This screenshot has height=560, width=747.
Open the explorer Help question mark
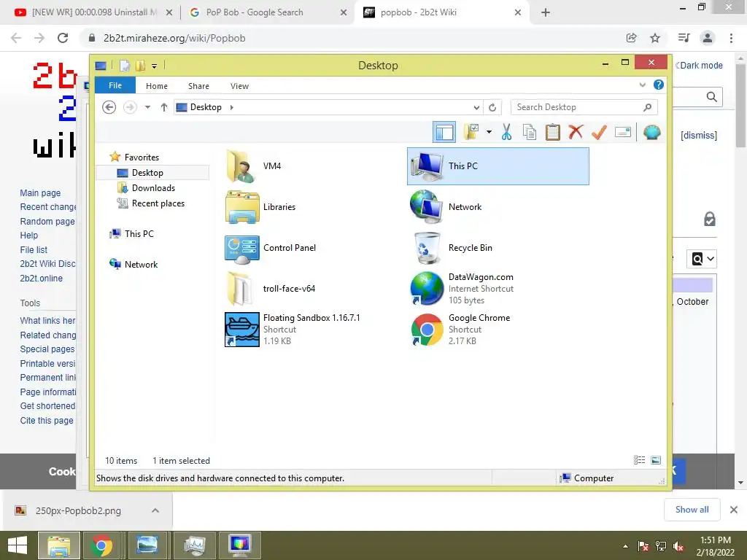659,85
